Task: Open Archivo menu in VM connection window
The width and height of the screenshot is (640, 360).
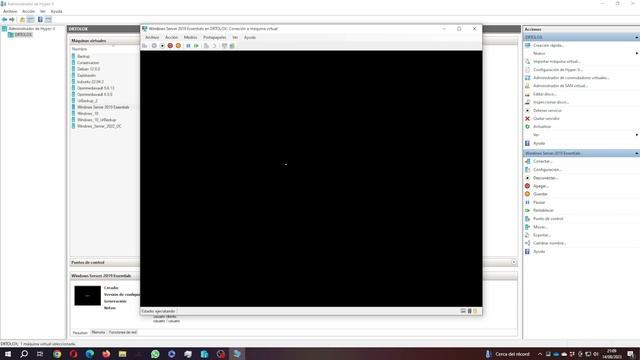Action: click(152, 38)
